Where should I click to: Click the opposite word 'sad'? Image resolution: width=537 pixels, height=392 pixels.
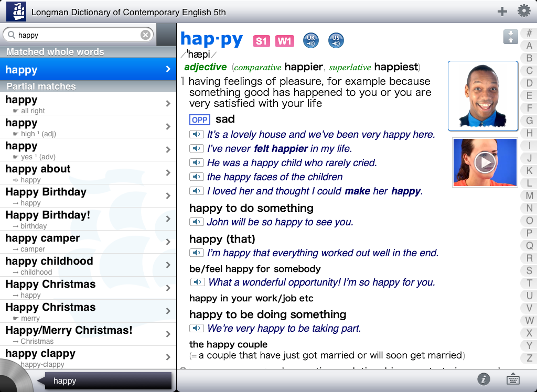pos(225,119)
